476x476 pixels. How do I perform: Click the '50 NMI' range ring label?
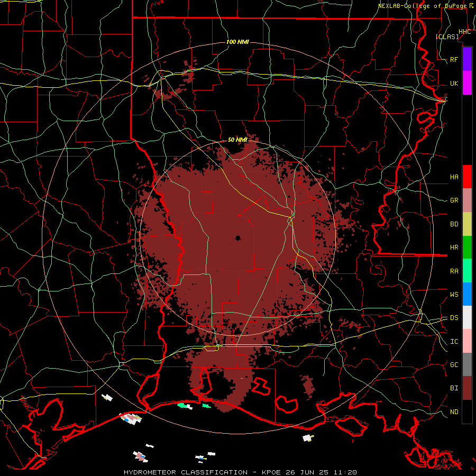tap(237, 140)
